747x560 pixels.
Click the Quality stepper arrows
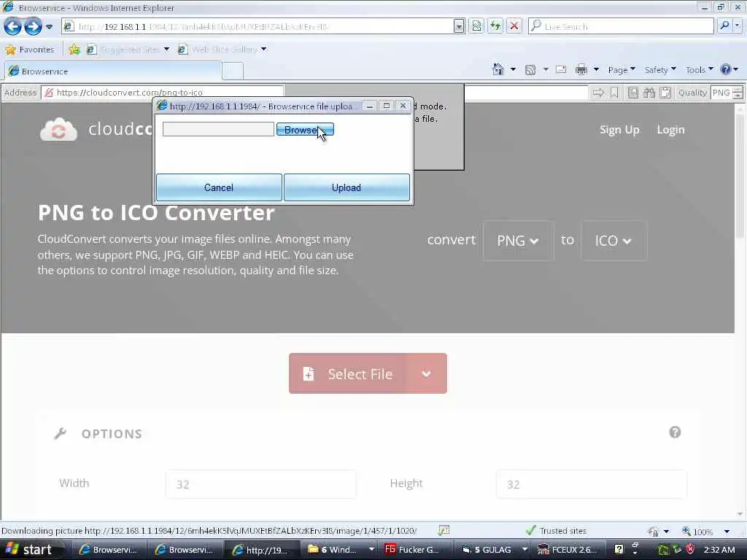(x=738, y=93)
